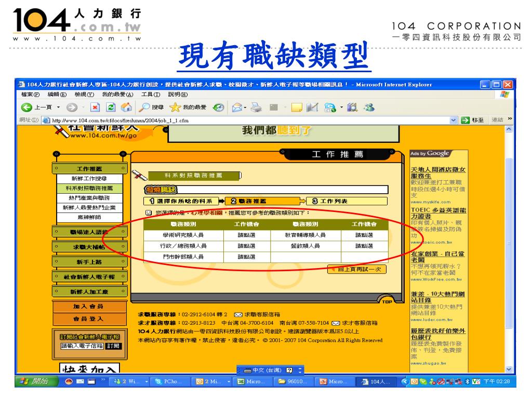Viewport: 532px width, 399px height.
Task: Click the address bar URL field
Action: pyautogui.click(x=249, y=120)
